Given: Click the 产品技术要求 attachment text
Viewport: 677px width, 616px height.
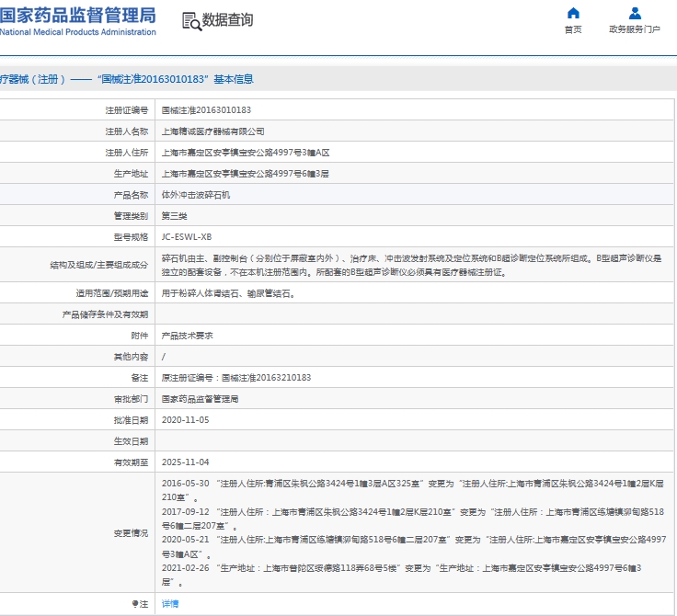Looking at the screenshot, I should coord(187,336).
